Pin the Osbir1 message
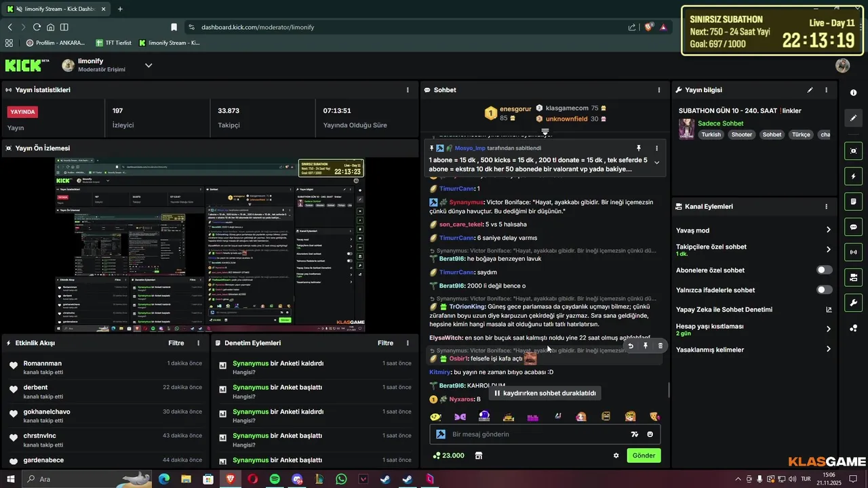Image resolution: width=868 pixels, height=488 pixels. click(646, 346)
